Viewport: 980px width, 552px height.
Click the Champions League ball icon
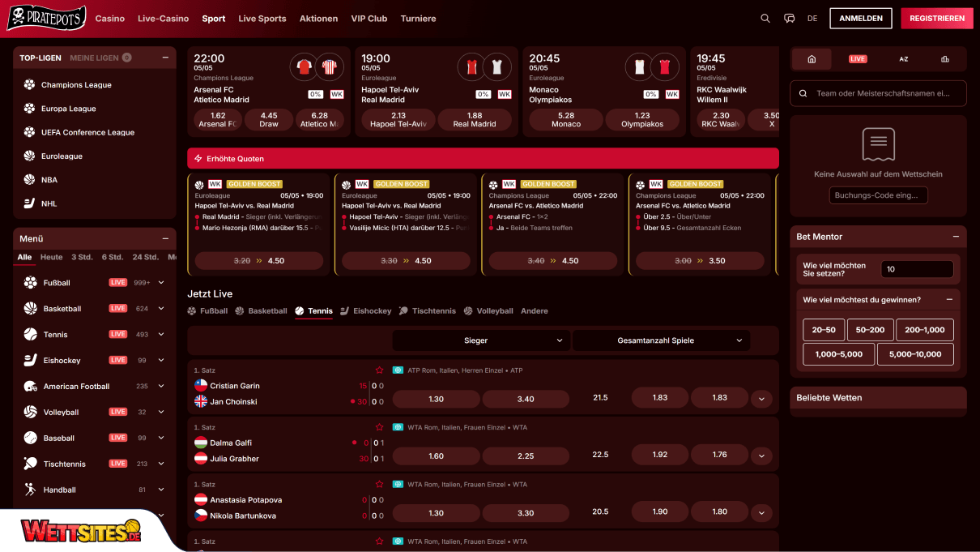click(29, 84)
